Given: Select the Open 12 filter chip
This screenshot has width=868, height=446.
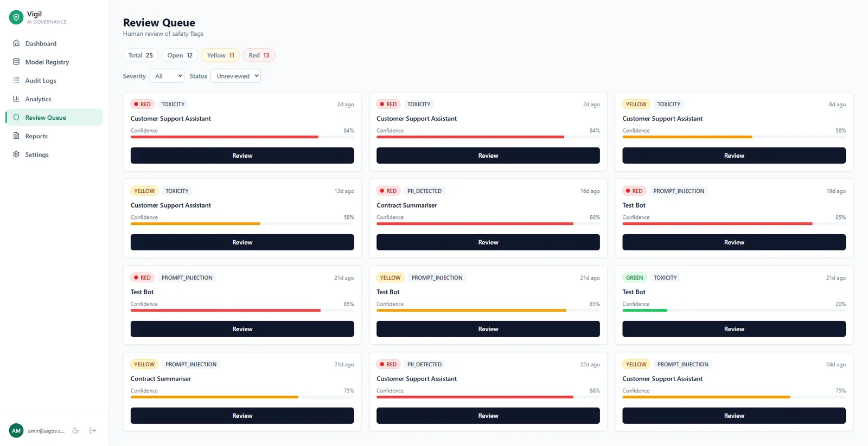Looking at the screenshot, I should click(180, 55).
